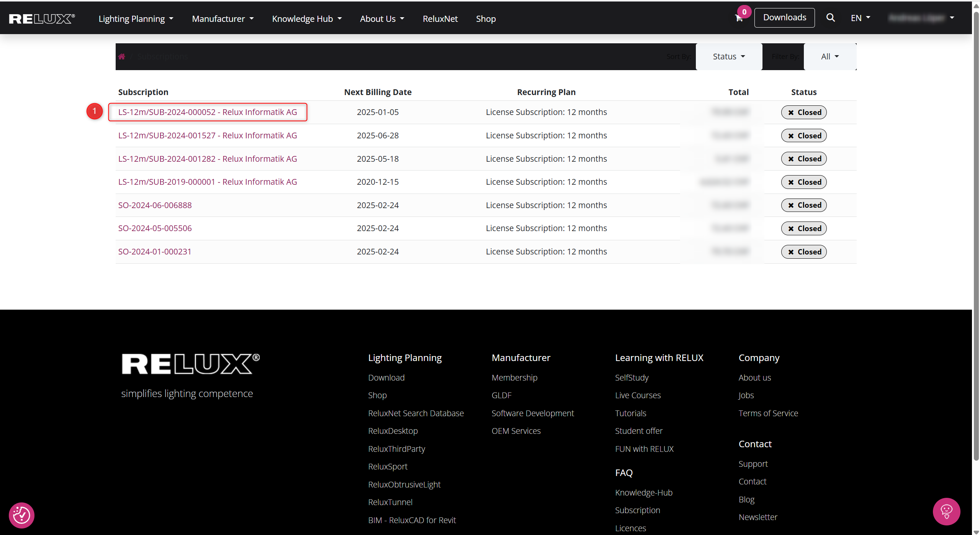
Task: Open the Shop page from navbar
Action: click(x=486, y=19)
